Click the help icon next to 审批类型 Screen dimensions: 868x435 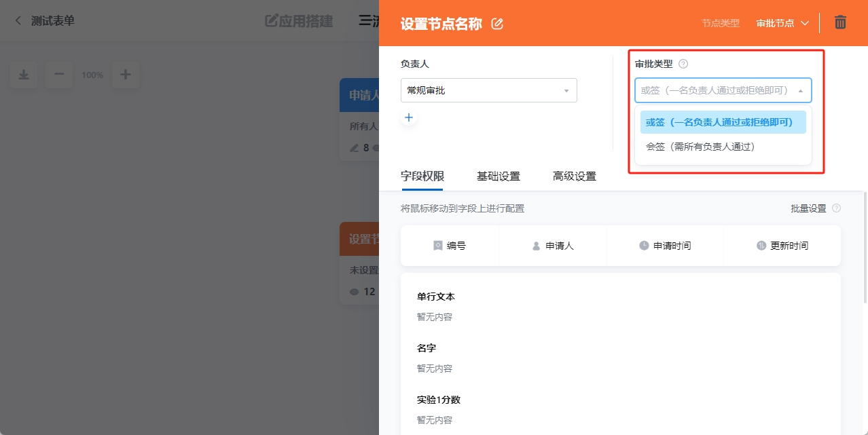[x=683, y=64]
